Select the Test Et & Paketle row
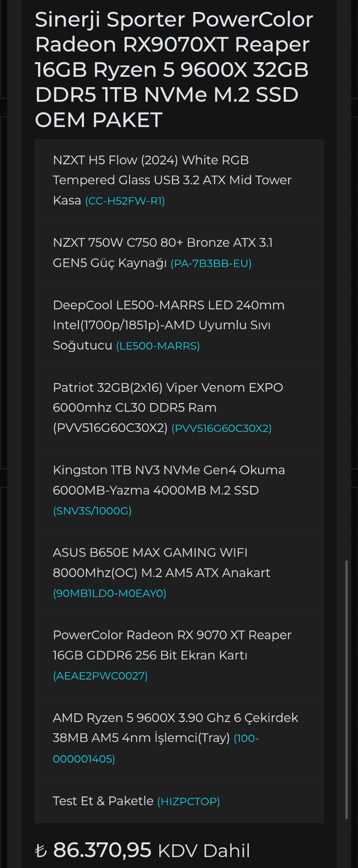This screenshot has width=358, height=868. click(x=179, y=801)
